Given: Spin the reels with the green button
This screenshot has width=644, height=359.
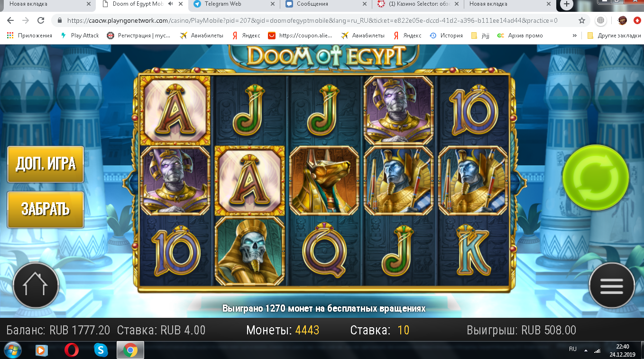Looking at the screenshot, I should (596, 177).
